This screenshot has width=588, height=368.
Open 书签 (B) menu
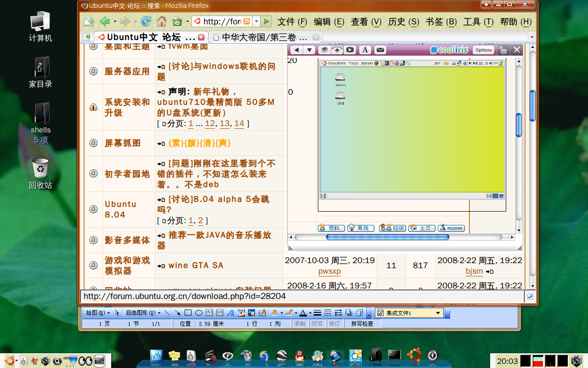[x=441, y=22]
